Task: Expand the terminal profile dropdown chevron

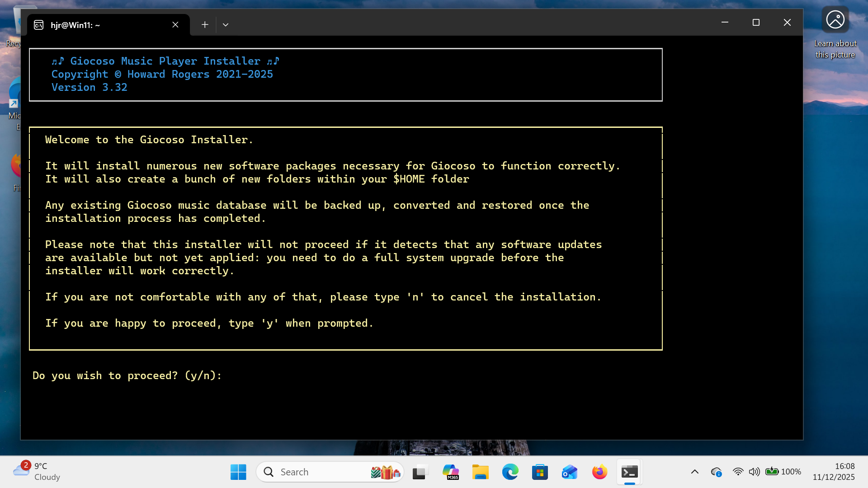Action: coord(226,25)
